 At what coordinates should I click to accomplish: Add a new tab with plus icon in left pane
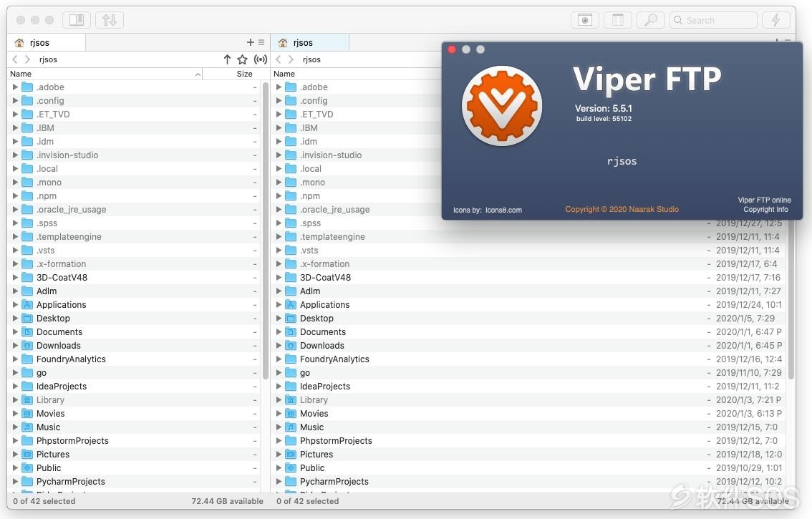pyautogui.click(x=250, y=42)
